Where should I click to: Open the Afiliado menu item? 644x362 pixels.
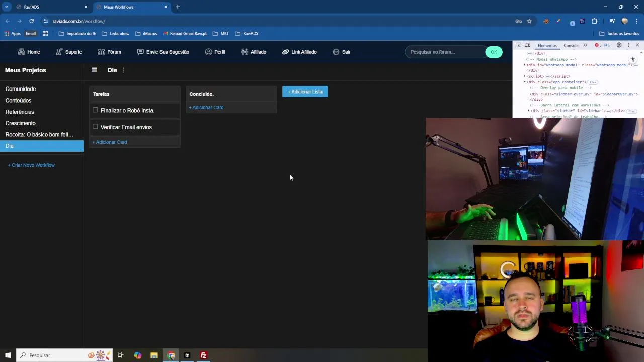tap(254, 52)
